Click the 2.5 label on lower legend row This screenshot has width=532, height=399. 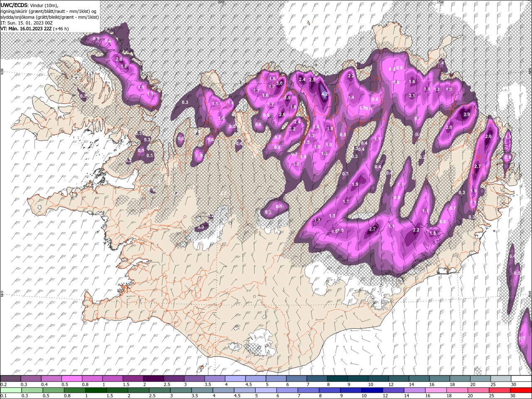(152, 396)
